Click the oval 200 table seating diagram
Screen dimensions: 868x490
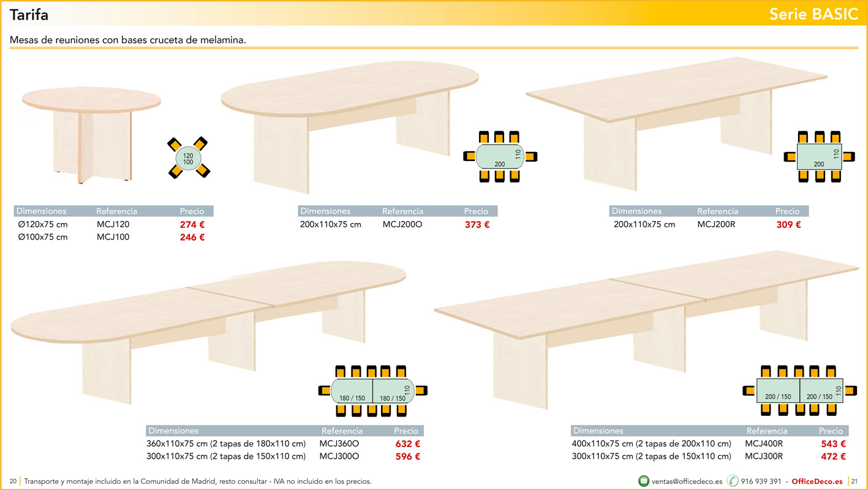tap(500, 156)
